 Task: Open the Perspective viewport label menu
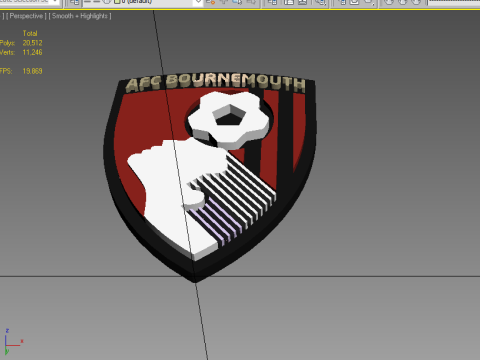[26, 16]
